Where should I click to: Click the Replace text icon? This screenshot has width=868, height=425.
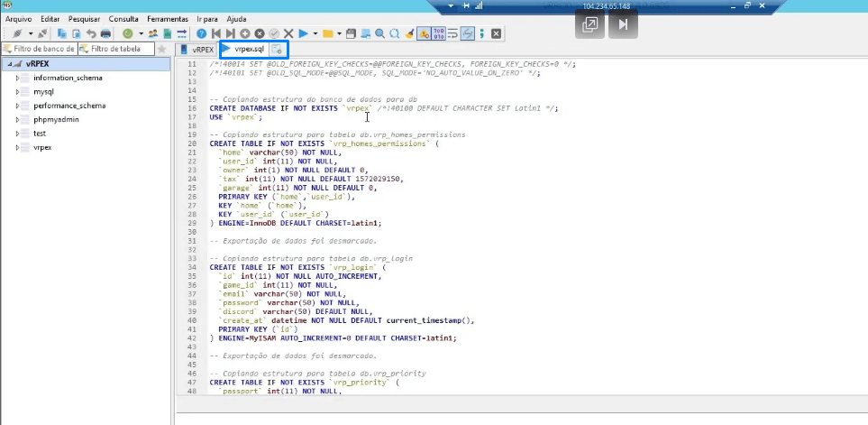tap(394, 33)
